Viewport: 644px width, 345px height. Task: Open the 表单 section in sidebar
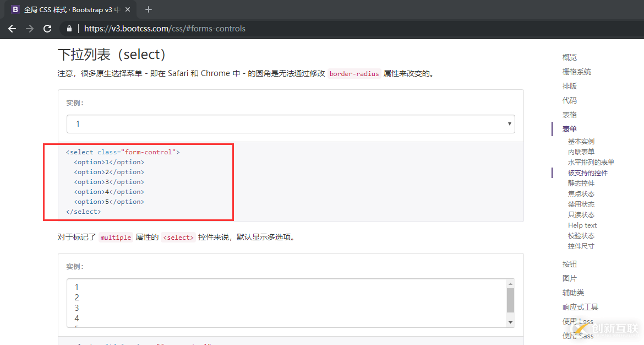coord(570,128)
